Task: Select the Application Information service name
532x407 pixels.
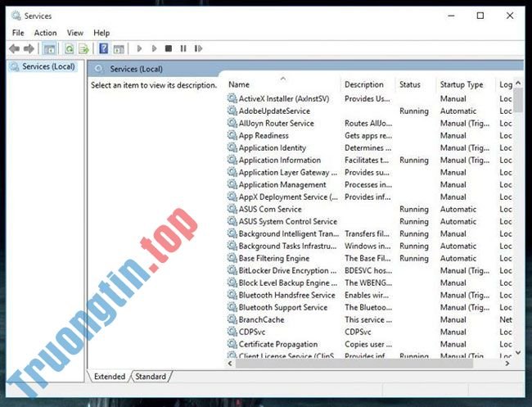Action: 280,160
